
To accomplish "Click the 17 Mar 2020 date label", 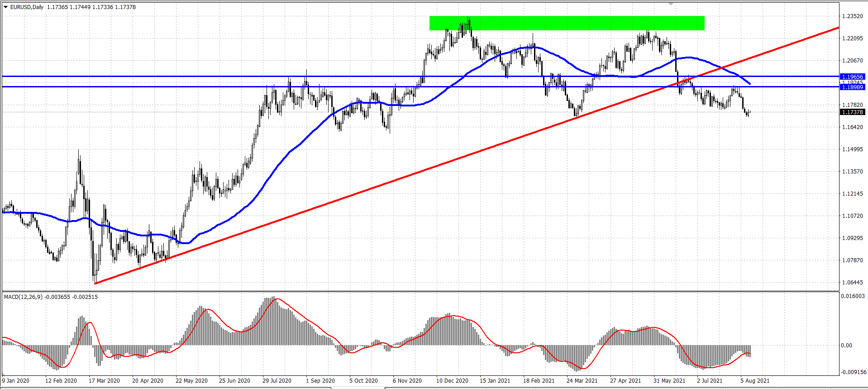I will pyautogui.click(x=104, y=381).
